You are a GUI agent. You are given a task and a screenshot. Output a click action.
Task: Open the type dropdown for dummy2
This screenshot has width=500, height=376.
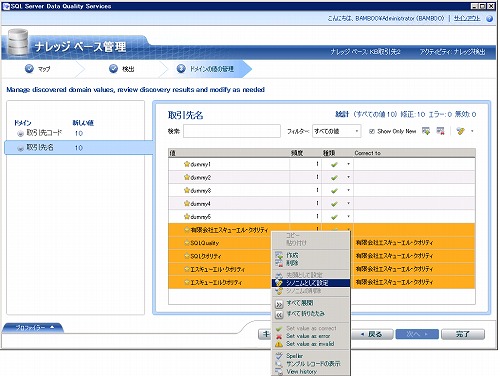[x=348, y=177]
